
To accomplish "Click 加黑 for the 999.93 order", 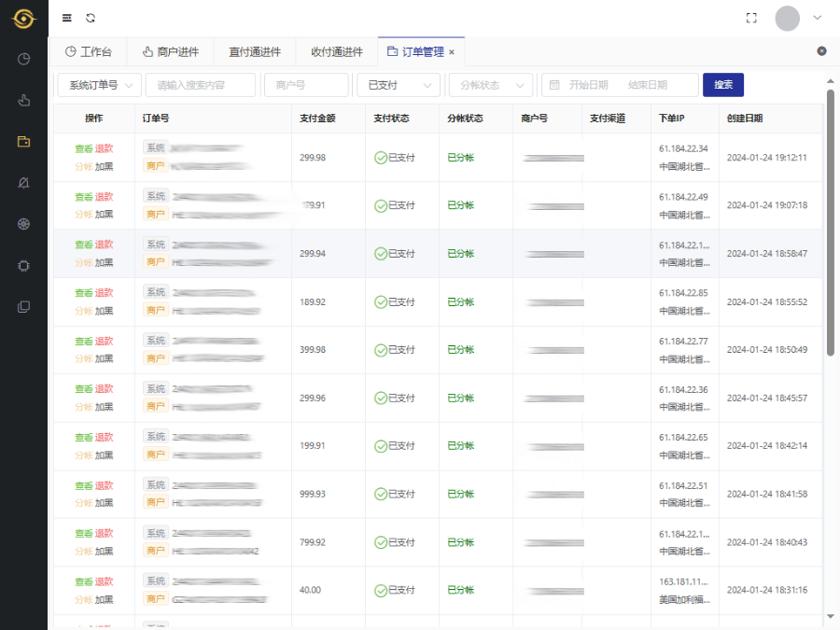I will point(104,503).
